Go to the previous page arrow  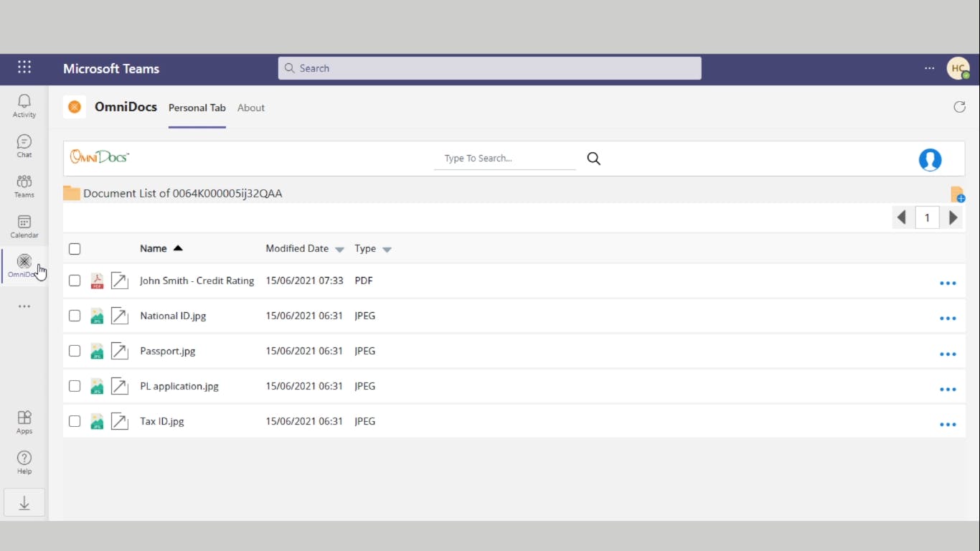tap(902, 217)
